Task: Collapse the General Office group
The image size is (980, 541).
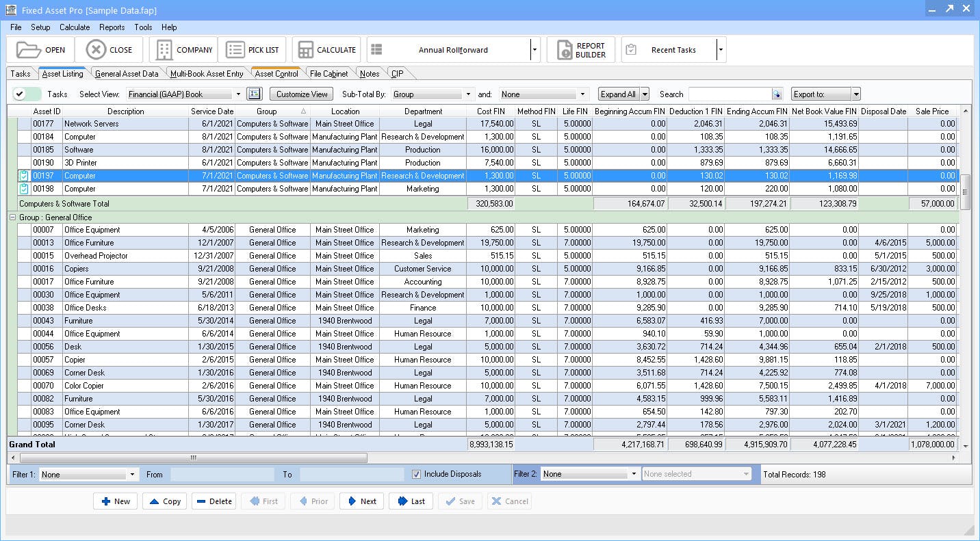Action: [x=14, y=216]
